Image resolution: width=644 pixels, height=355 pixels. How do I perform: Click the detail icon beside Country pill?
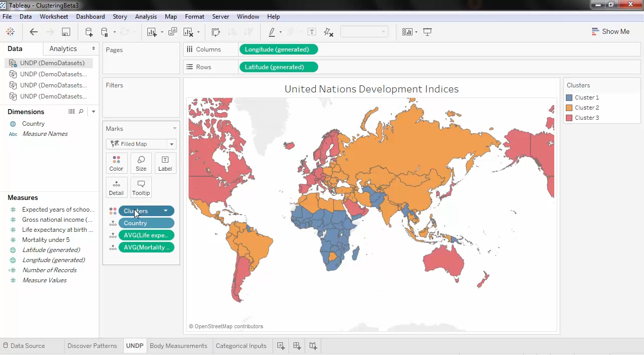pyautogui.click(x=113, y=223)
